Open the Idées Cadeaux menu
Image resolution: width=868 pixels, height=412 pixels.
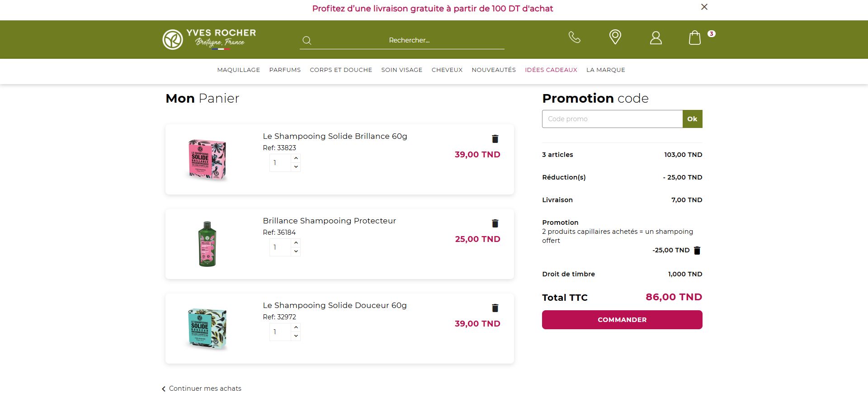[x=551, y=70]
